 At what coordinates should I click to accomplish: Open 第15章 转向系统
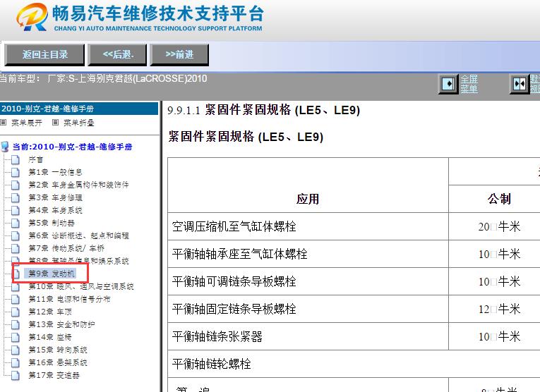click(57, 350)
